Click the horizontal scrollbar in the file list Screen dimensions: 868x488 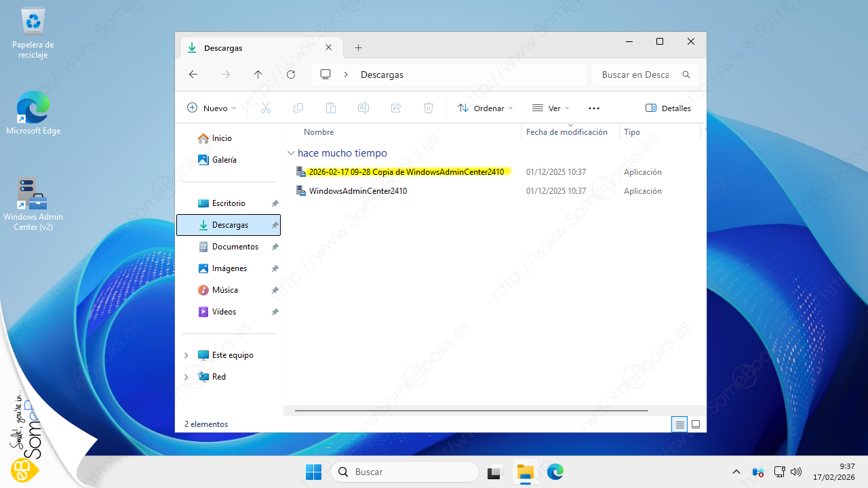471,411
